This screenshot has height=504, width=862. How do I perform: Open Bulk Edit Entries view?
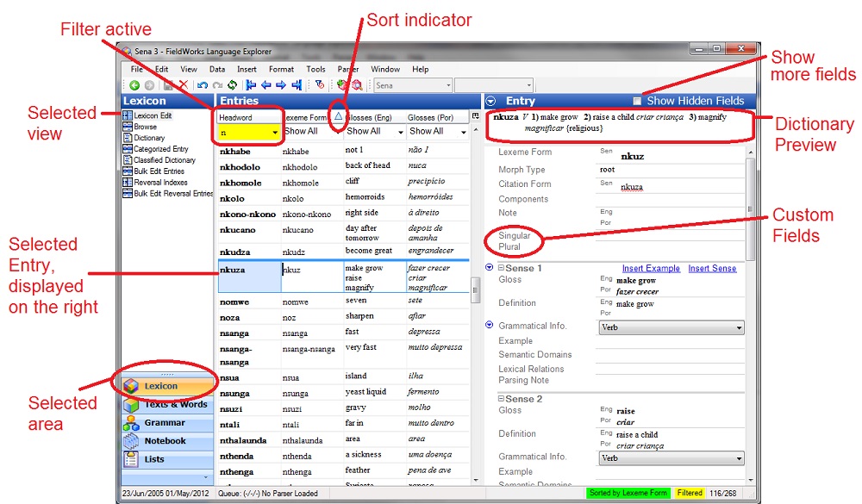tap(159, 171)
